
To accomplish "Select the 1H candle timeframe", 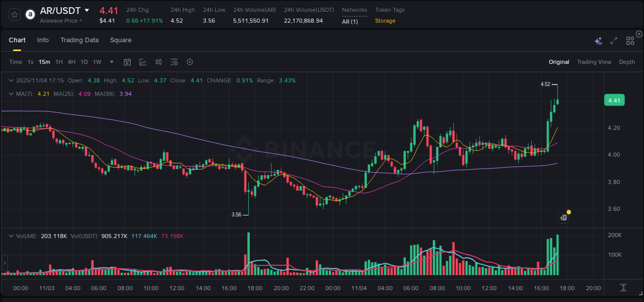I will pyautogui.click(x=59, y=61).
